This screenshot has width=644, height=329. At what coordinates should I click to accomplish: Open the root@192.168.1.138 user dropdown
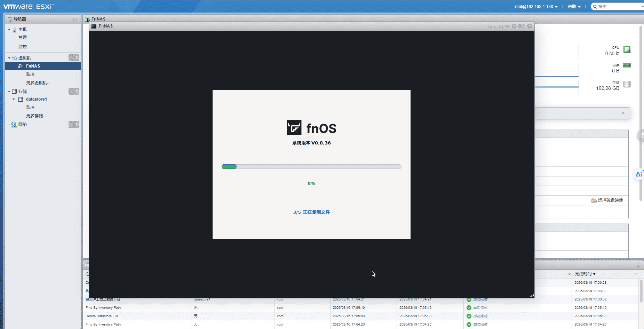tap(536, 7)
